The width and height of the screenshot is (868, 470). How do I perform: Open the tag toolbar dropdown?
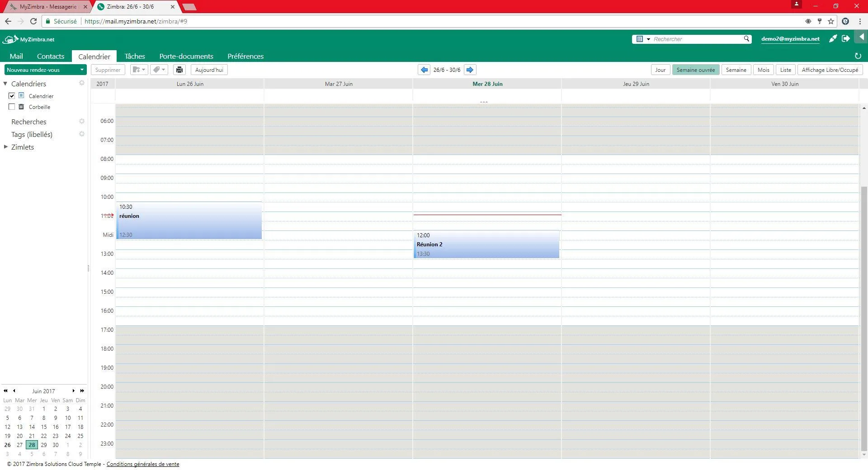point(159,70)
